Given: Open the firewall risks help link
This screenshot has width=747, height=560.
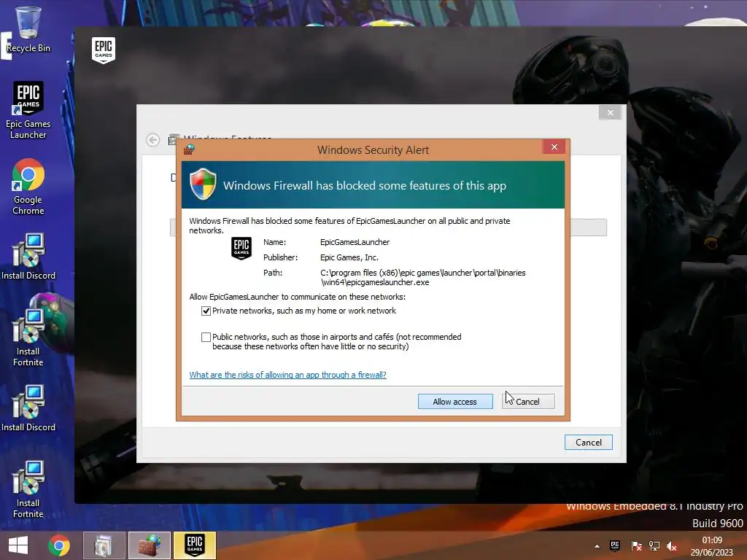Looking at the screenshot, I should (287, 375).
